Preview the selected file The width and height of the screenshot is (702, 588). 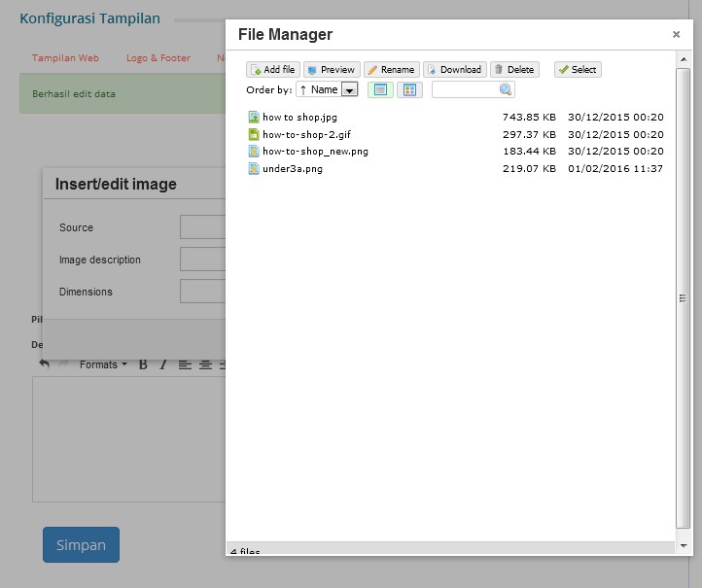coord(332,70)
